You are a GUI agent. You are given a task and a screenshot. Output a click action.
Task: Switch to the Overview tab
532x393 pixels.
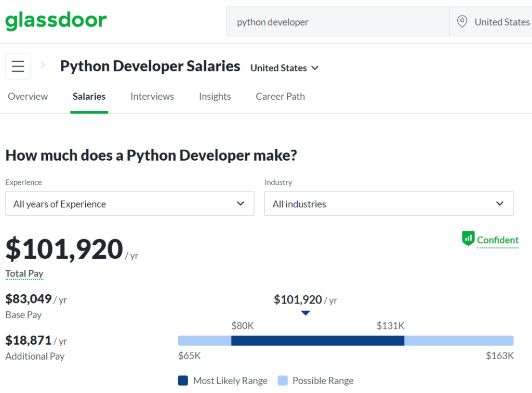coord(28,97)
